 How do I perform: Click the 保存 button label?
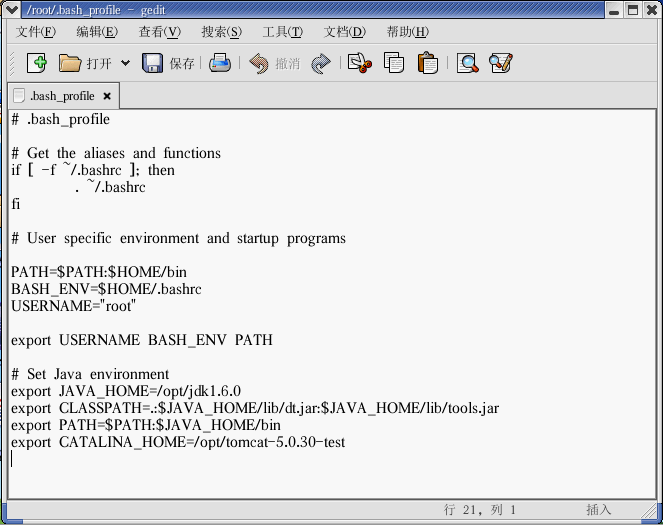coord(182,64)
